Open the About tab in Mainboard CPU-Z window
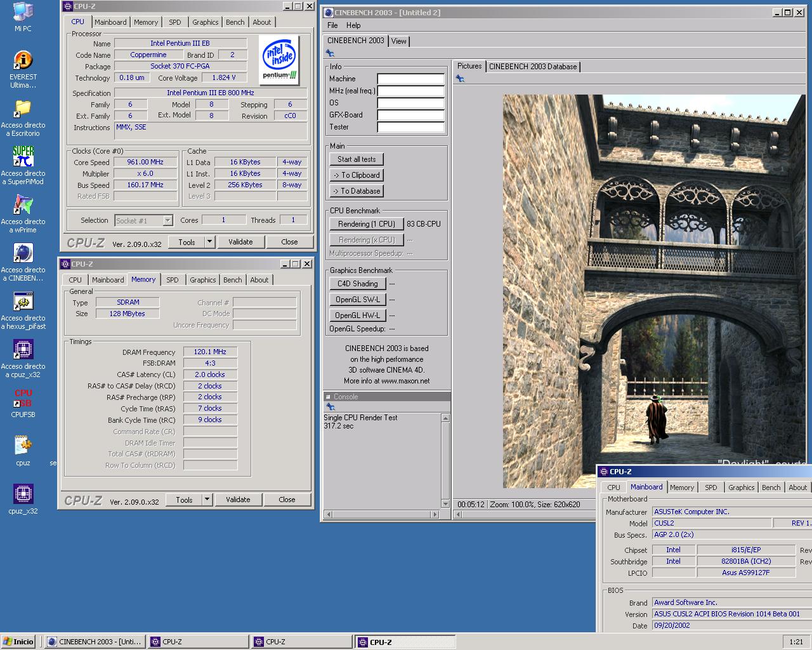The image size is (812, 650). click(798, 487)
